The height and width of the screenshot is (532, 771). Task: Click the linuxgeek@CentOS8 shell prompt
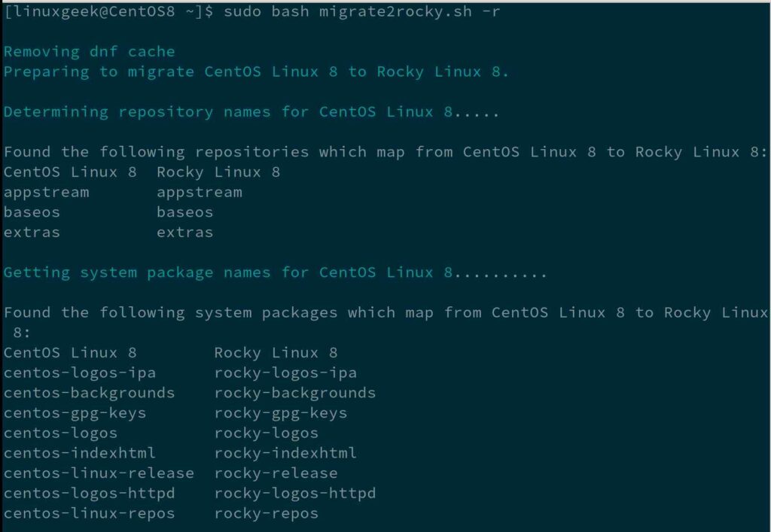click(x=108, y=12)
